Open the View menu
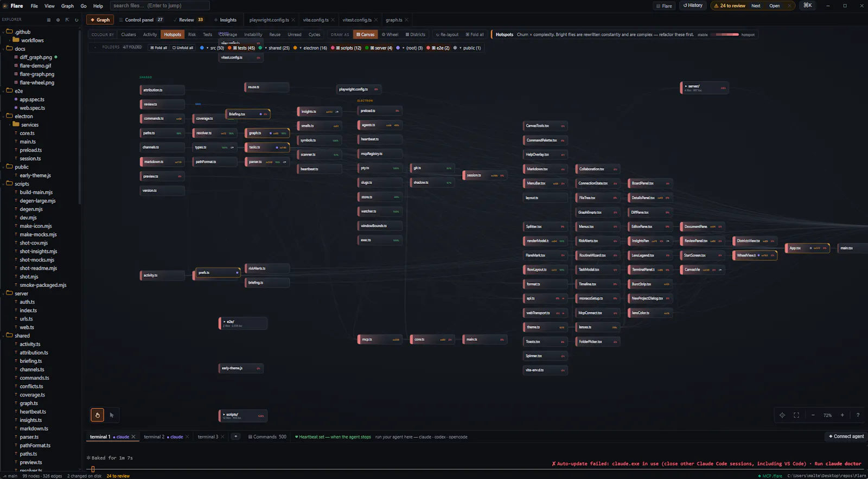Viewport: 868px width, 479px height. click(x=49, y=6)
